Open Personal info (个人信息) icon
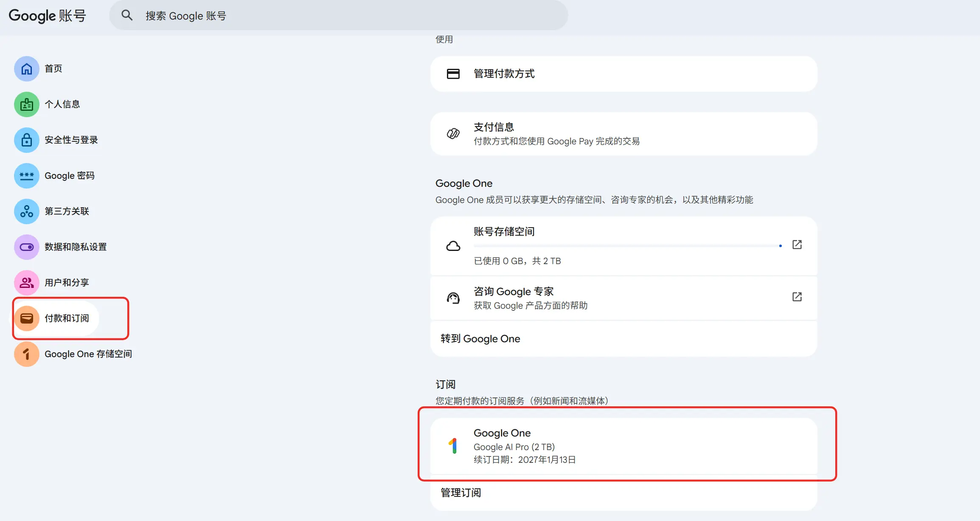 27,104
